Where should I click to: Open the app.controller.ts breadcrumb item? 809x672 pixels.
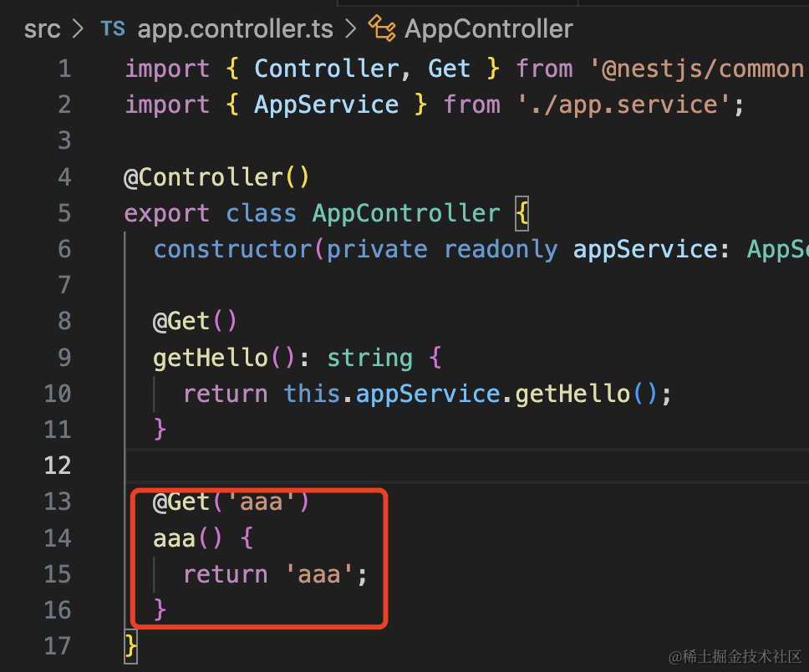235,29
